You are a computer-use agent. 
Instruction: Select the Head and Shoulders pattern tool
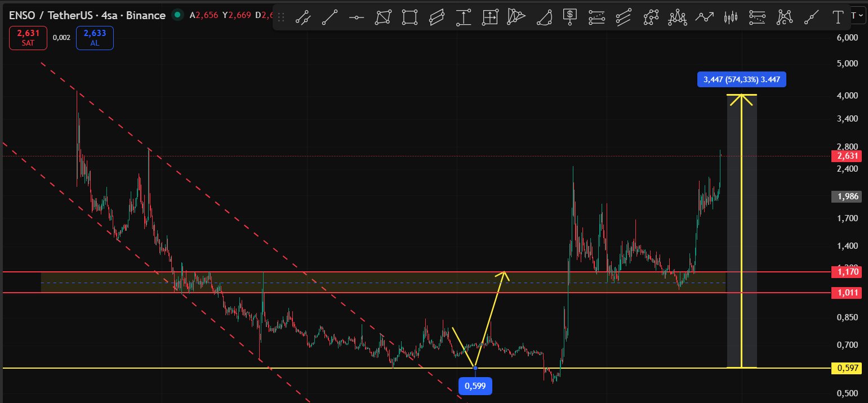tap(678, 17)
